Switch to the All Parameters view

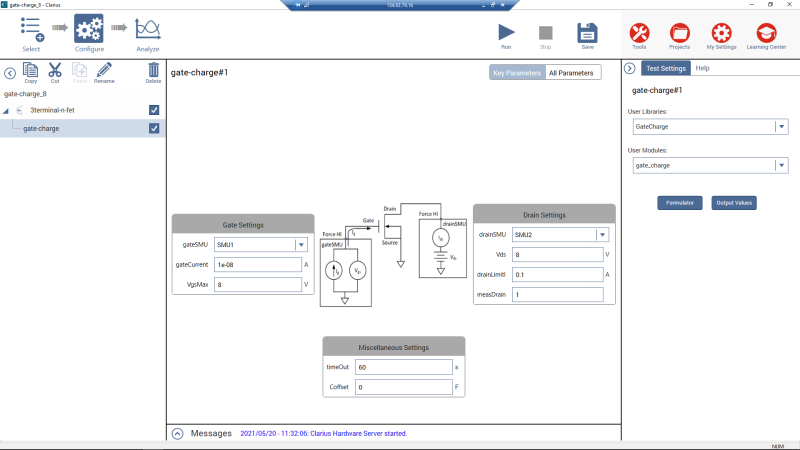[x=573, y=73]
